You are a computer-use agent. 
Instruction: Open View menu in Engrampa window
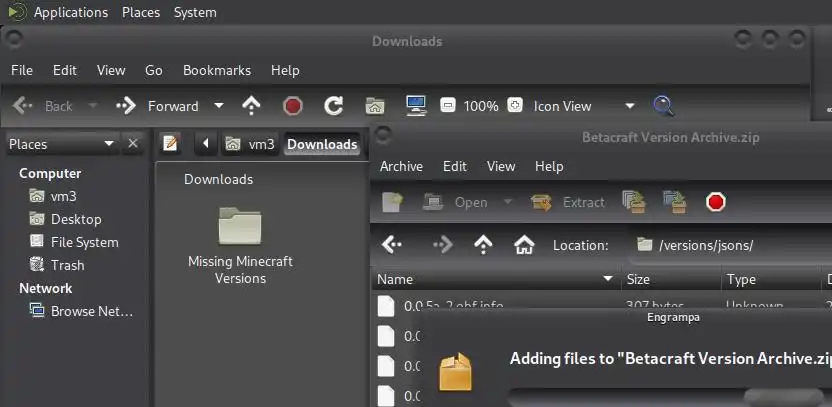501,166
